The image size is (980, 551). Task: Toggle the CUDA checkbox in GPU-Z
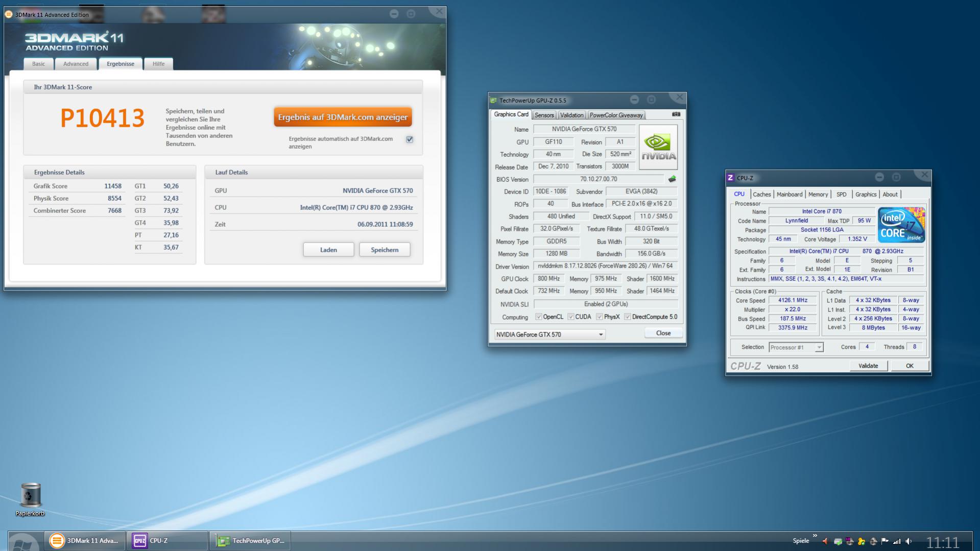(570, 317)
